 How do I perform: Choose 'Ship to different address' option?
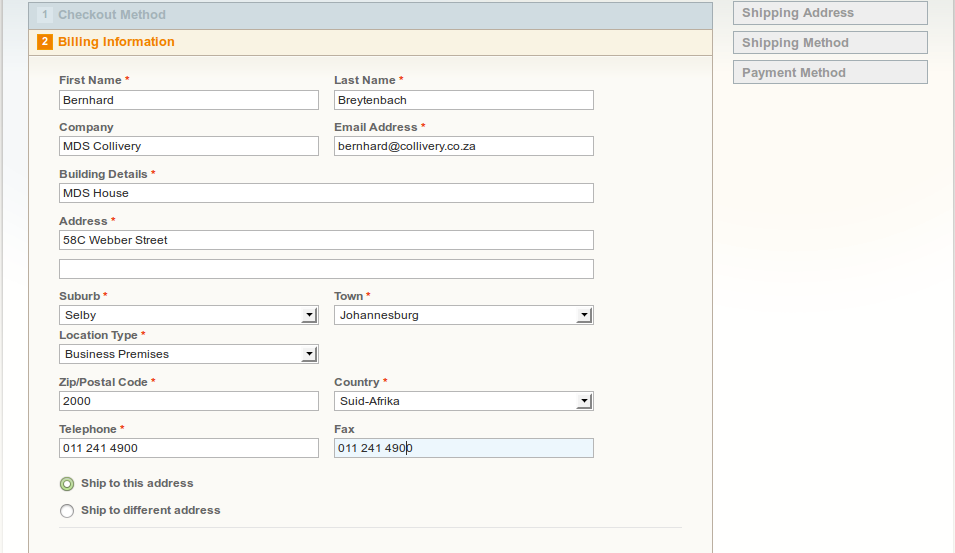67,511
